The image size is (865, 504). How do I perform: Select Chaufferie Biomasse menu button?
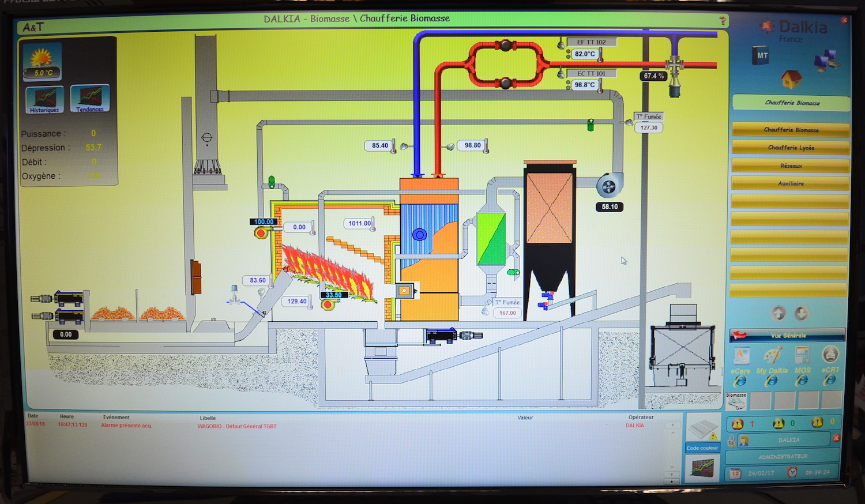coord(791,130)
